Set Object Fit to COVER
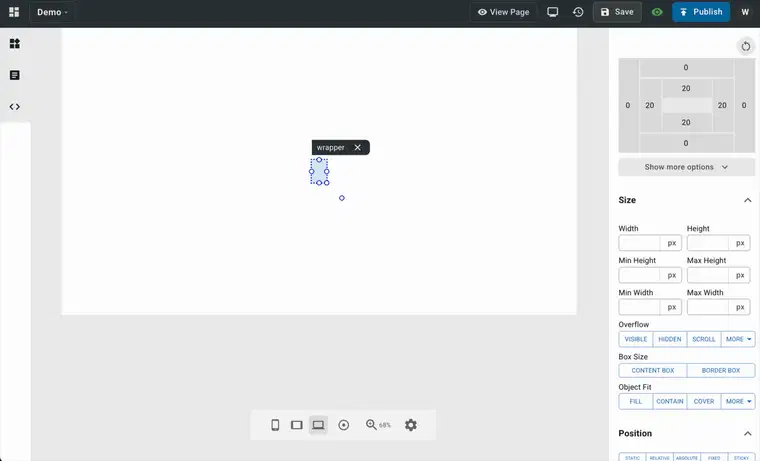 (x=704, y=401)
